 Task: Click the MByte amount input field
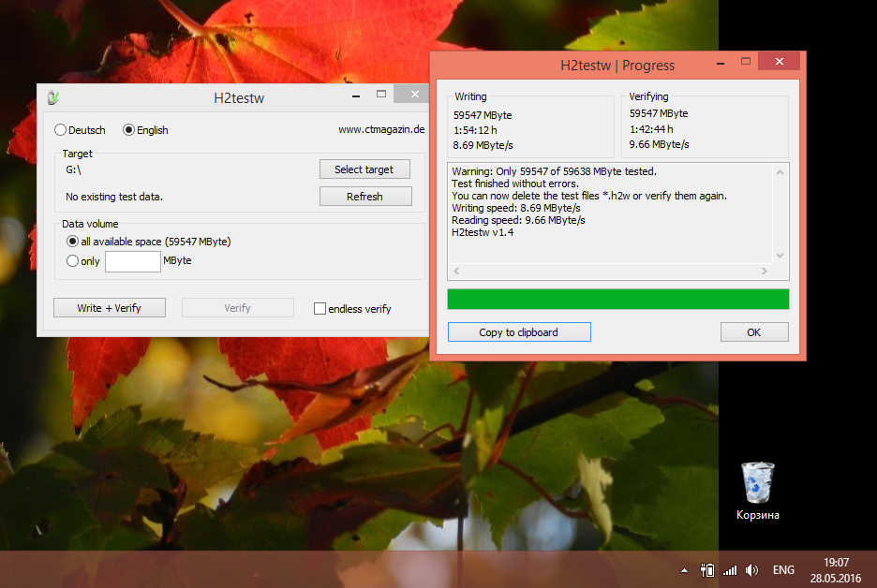pyautogui.click(x=133, y=261)
